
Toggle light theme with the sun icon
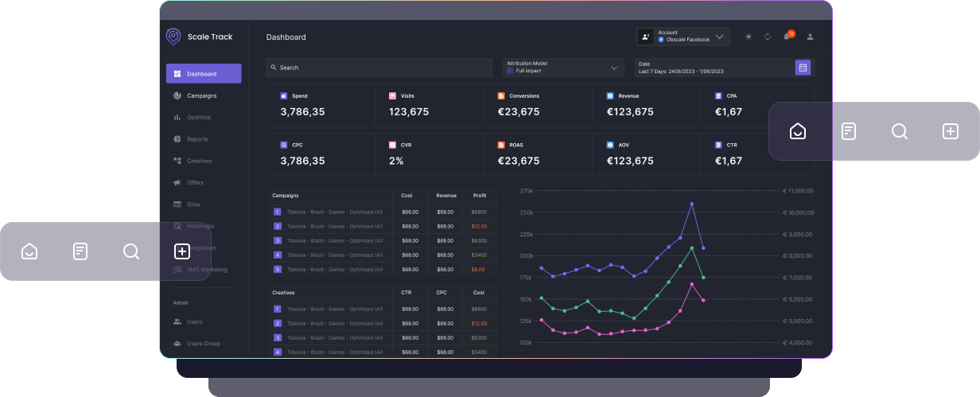(748, 37)
